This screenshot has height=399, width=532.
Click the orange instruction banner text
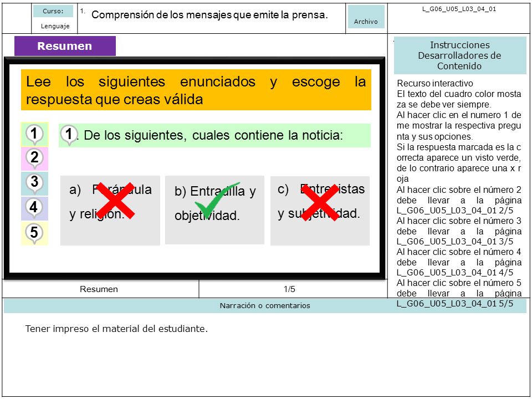(x=196, y=90)
